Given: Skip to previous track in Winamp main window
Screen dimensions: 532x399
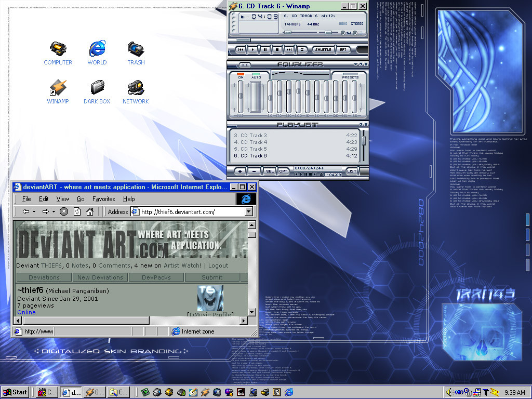Looking at the screenshot, I should pos(241,49).
